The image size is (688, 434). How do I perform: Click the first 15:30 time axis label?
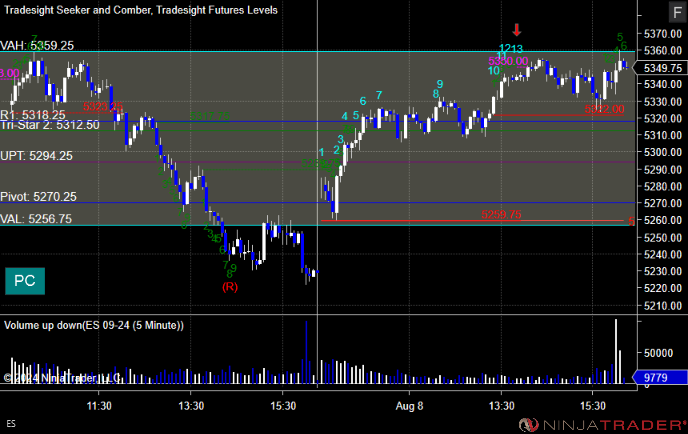click(x=283, y=406)
